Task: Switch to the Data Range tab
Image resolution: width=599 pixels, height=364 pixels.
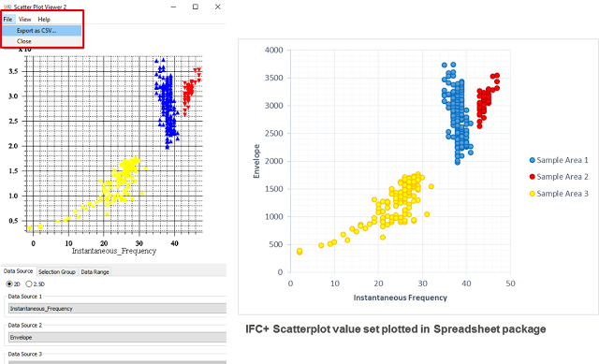Action: [95, 272]
